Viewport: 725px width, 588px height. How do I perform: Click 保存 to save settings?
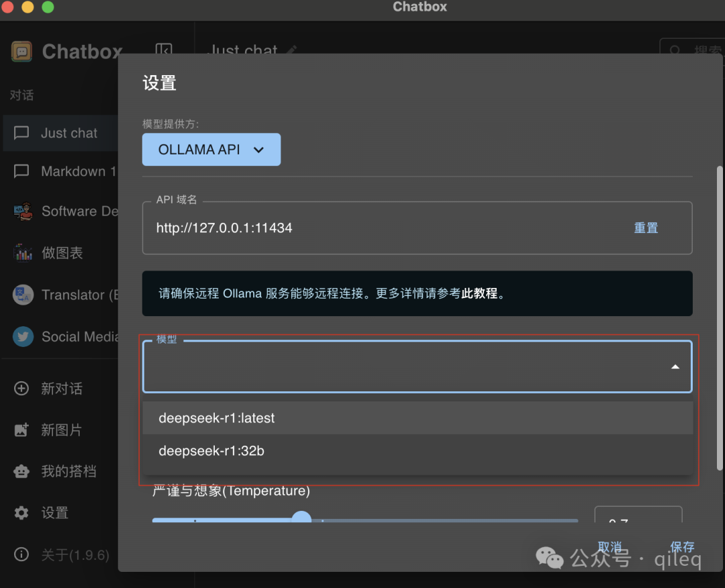[x=682, y=547]
